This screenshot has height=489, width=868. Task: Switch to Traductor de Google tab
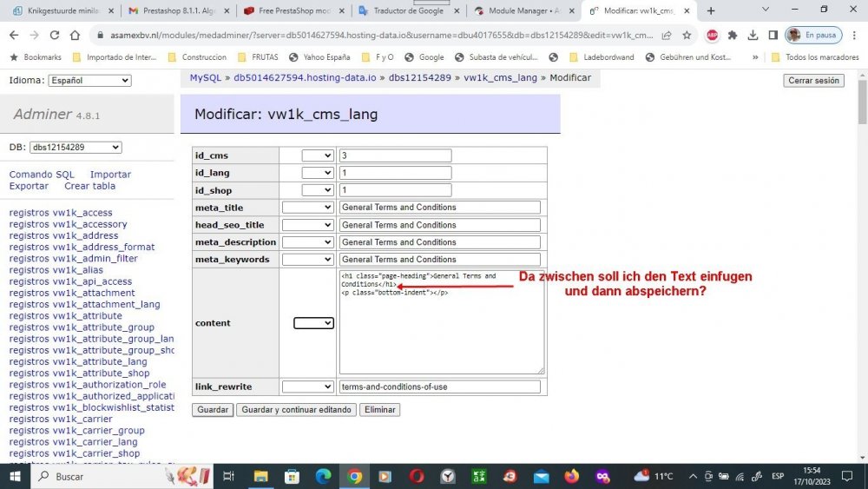[x=409, y=10]
